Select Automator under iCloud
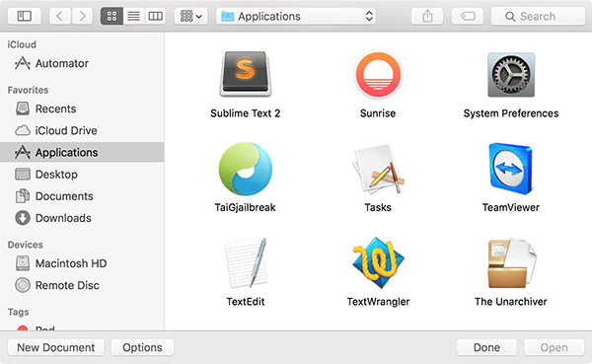592x364 pixels. pyautogui.click(x=82, y=63)
